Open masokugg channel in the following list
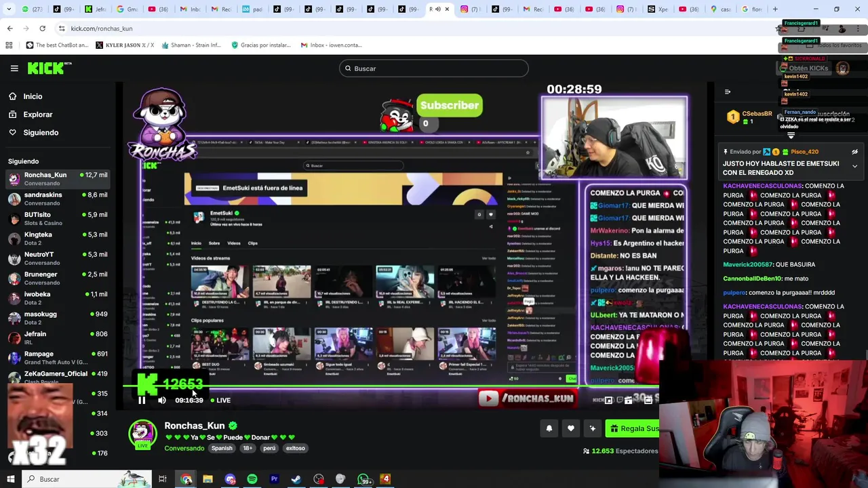Screen dimensions: 868x488 [x=58, y=318]
